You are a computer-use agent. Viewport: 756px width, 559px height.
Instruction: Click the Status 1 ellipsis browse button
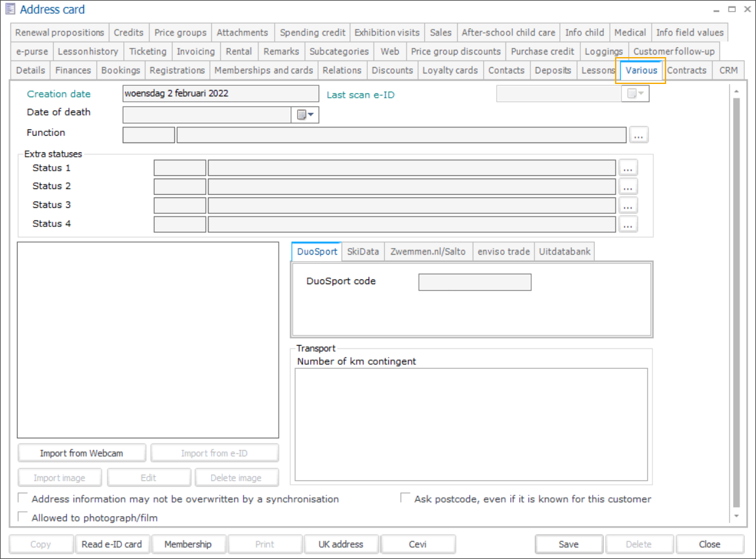[x=628, y=168]
